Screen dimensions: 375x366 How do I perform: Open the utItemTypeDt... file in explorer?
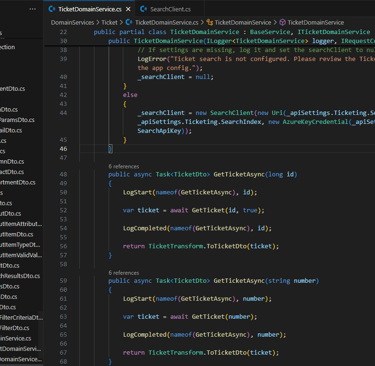pos(20,245)
